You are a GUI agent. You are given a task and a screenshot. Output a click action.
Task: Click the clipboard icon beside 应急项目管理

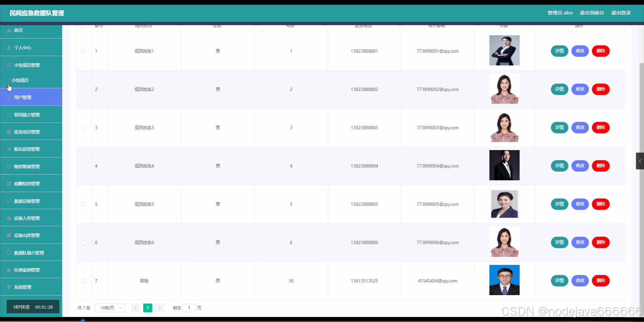(x=9, y=132)
